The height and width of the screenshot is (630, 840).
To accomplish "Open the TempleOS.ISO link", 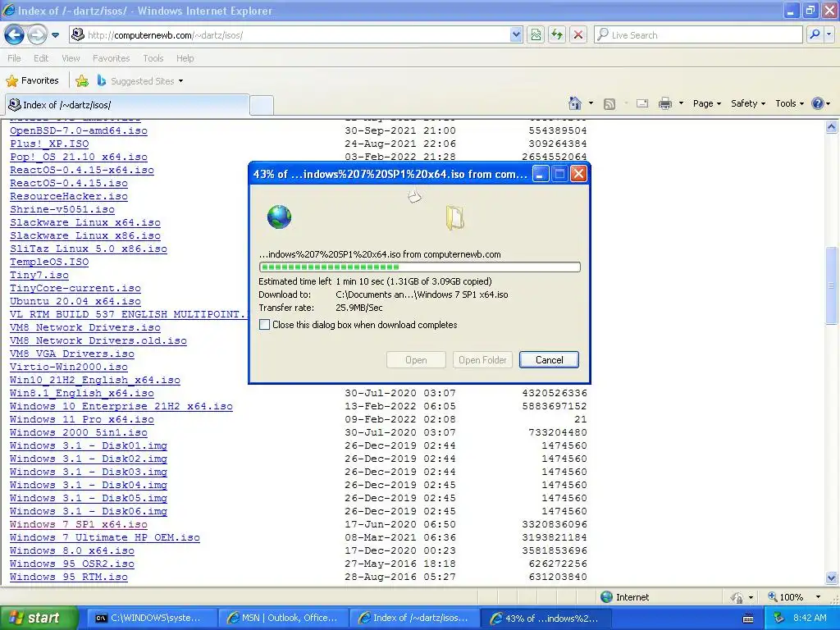I will pos(49,262).
